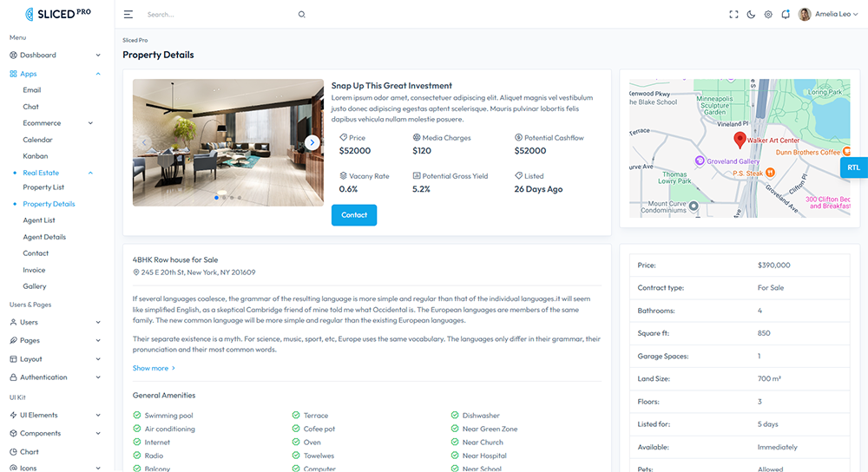Click Walker Art Center map pin
This screenshot has height=472, width=868.
[x=740, y=140]
